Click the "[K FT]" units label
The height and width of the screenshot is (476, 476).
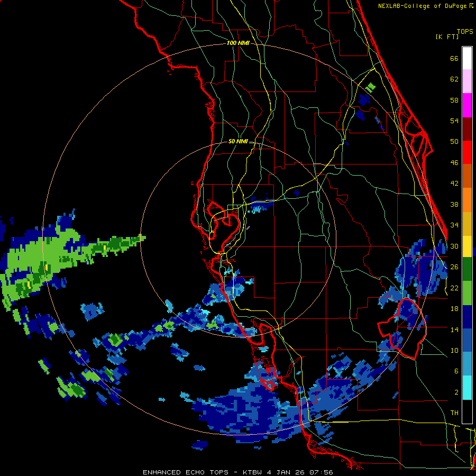pos(447,36)
